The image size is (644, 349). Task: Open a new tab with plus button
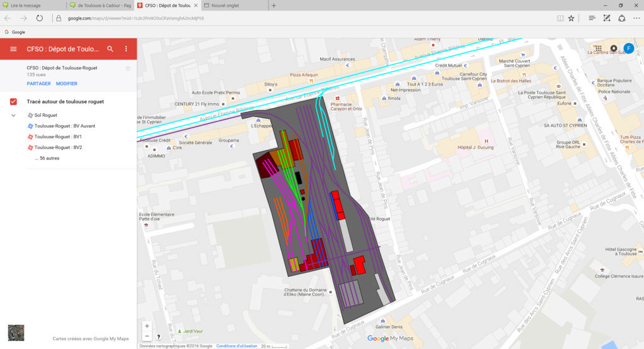pos(274,5)
